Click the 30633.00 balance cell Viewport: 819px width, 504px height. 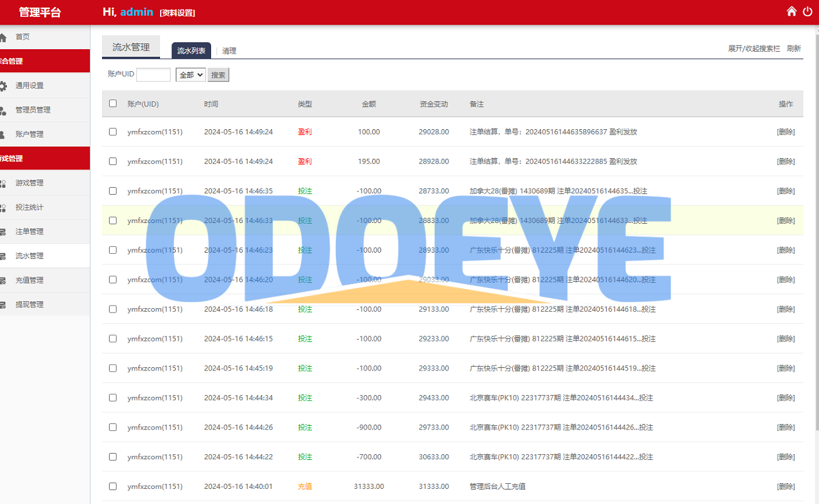(434, 457)
